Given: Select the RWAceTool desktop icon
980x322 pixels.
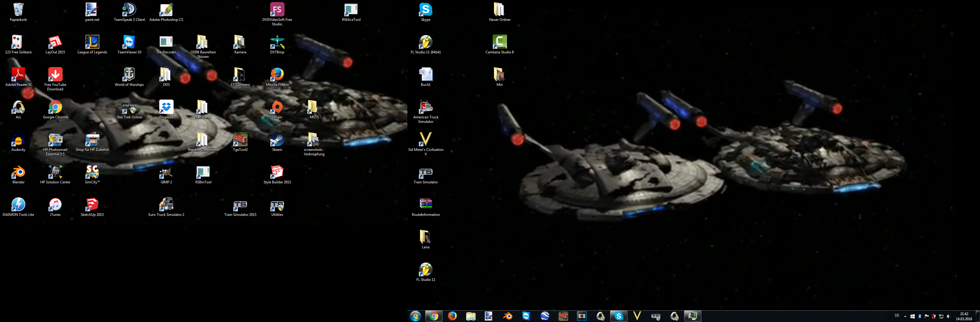Looking at the screenshot, I should pyautogui.click(x=351, y=12).
